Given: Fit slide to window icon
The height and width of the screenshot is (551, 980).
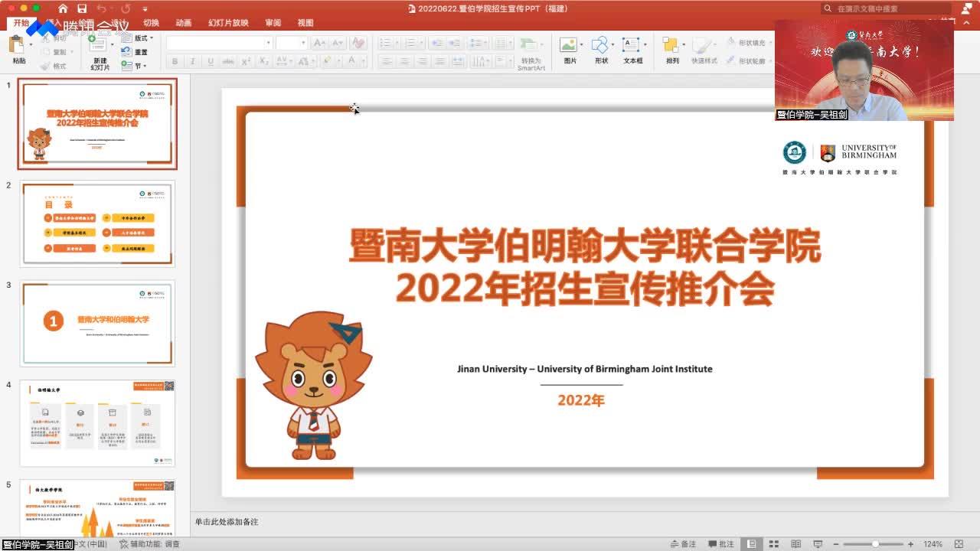Looking at the screenshot, I should click(x=958, y=544).
